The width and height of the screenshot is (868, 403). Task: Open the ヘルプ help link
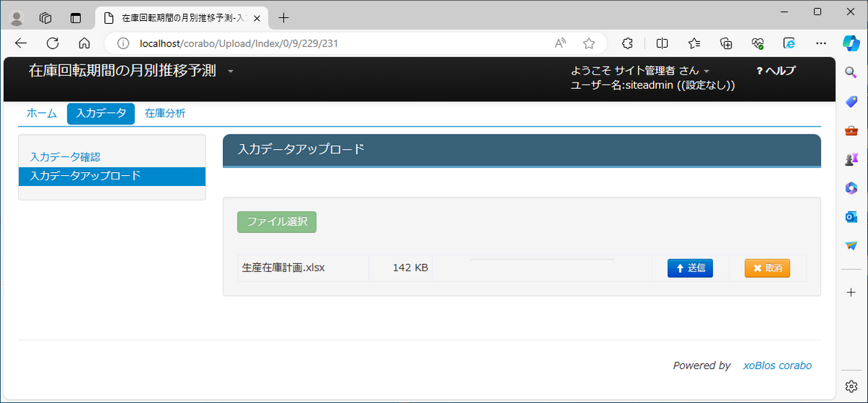[x=775, y=70]
